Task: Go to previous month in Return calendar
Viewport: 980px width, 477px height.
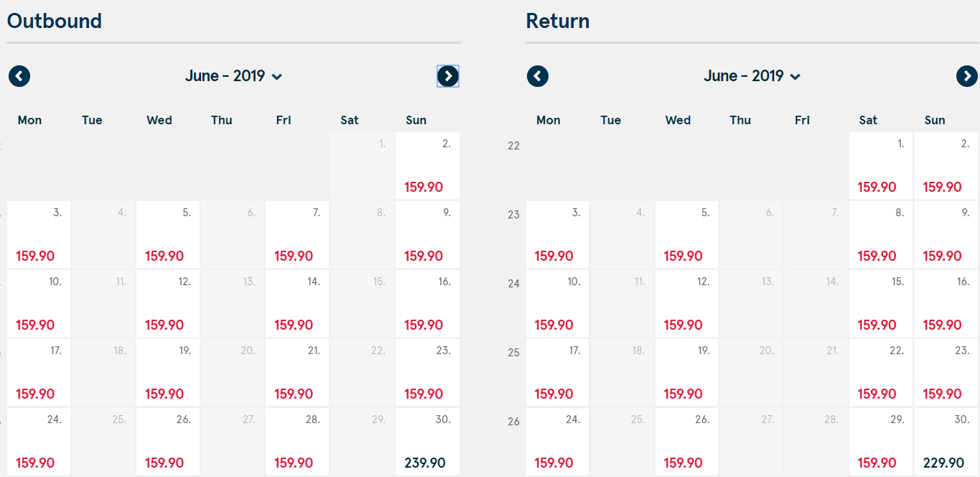Action: 538,75
